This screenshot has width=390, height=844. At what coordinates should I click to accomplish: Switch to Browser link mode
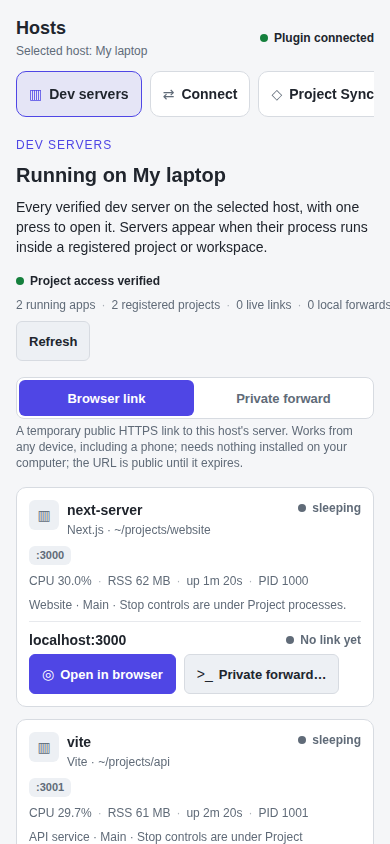coord(107,398)
